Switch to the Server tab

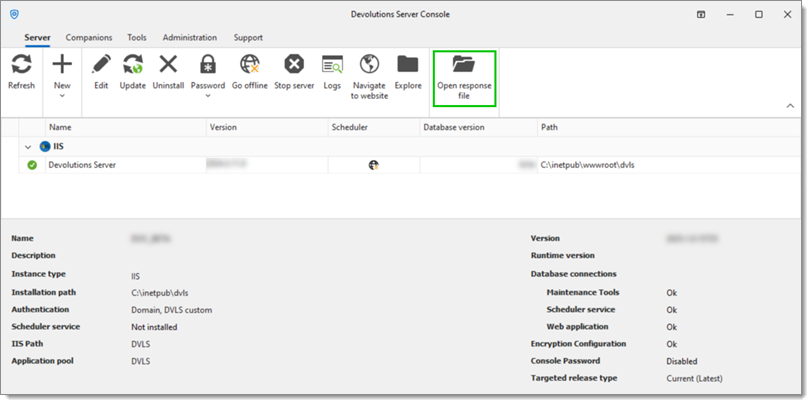coord(37,37)
